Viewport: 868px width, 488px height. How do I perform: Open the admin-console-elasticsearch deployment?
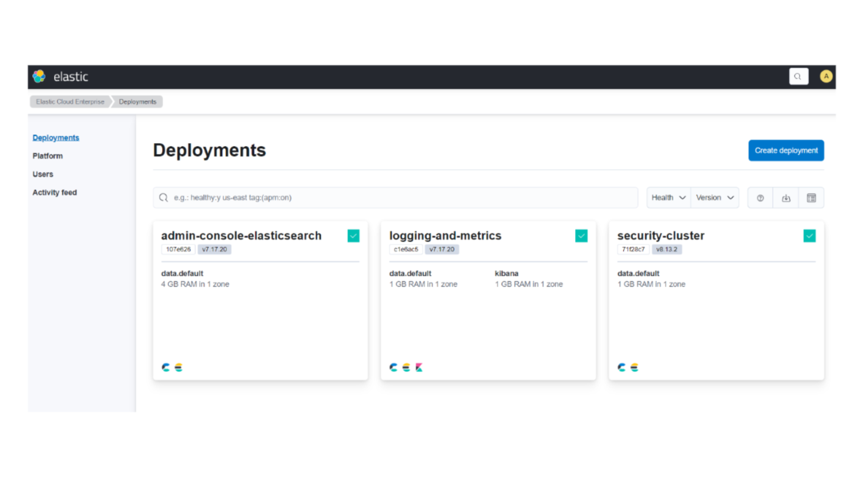coord(241,236)
